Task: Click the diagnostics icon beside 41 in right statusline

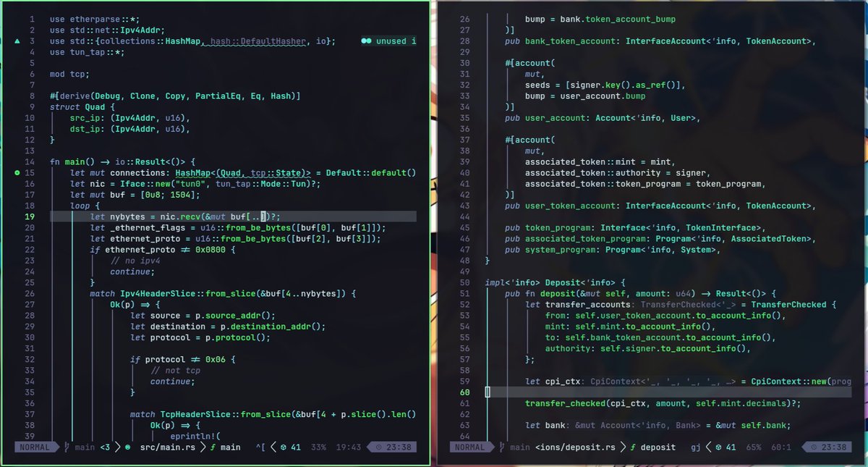Action: tap(718, 447)
